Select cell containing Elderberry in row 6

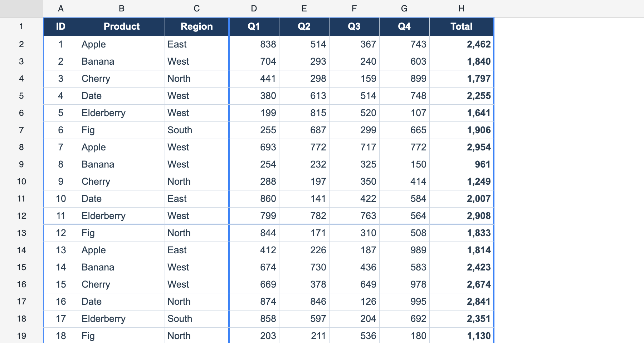tap(122, 113)
